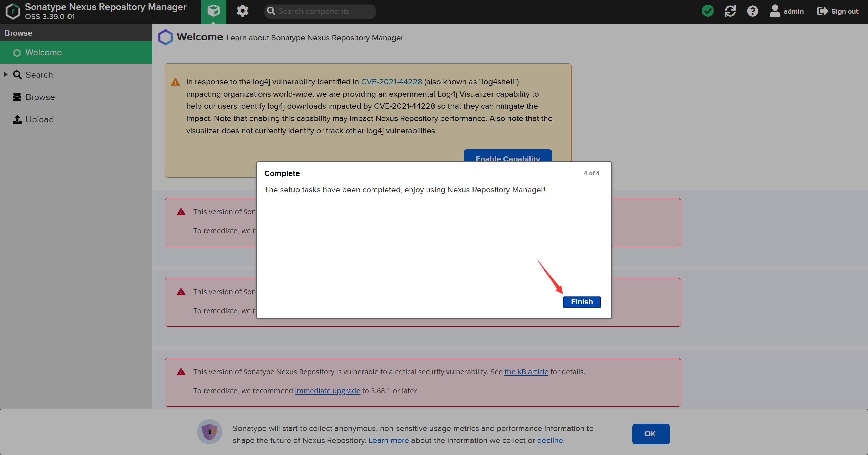Open the help question mark icon
The image size is (868, 455).
pos(752,11)
